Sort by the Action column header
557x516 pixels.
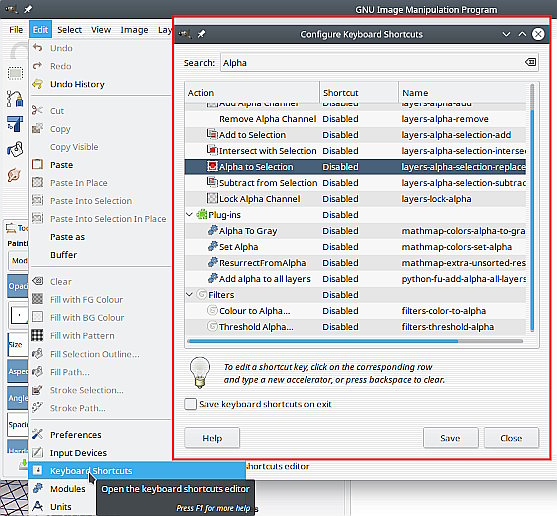(x=252, y=93)
